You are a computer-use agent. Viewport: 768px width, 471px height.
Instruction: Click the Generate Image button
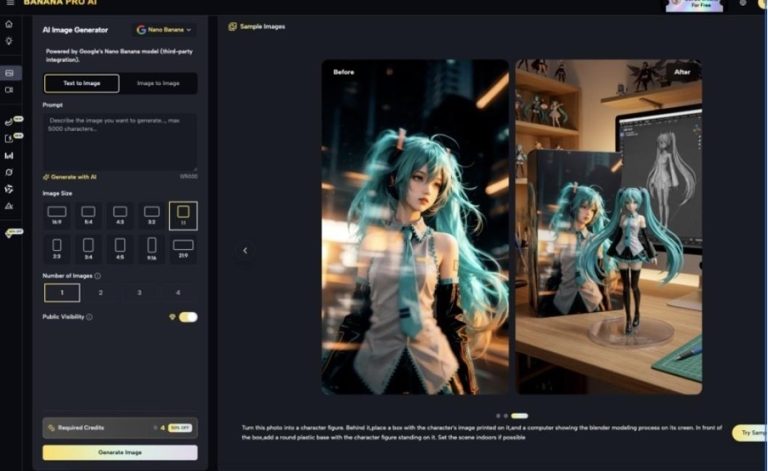pyautogui.click(x=120, y=452)
